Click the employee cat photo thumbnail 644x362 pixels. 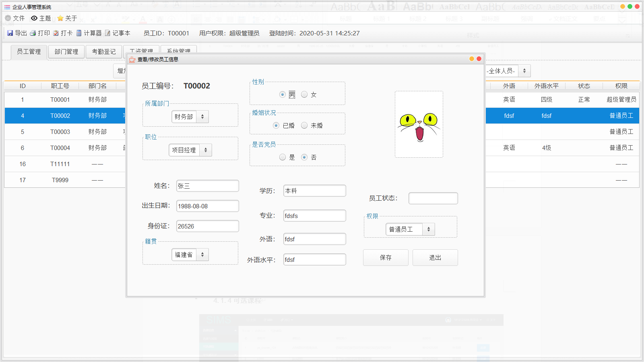click(x=419, y=124)
